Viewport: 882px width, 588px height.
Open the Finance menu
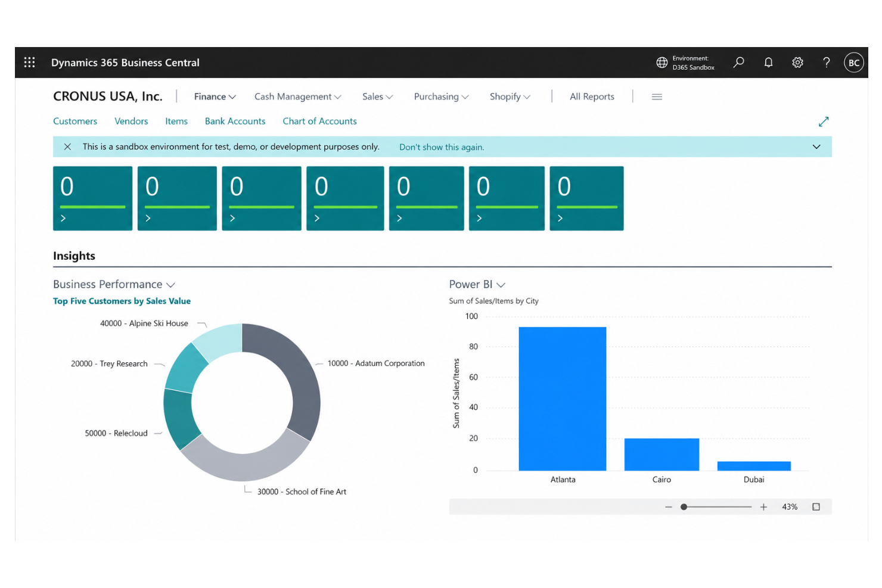pos(215,97)
